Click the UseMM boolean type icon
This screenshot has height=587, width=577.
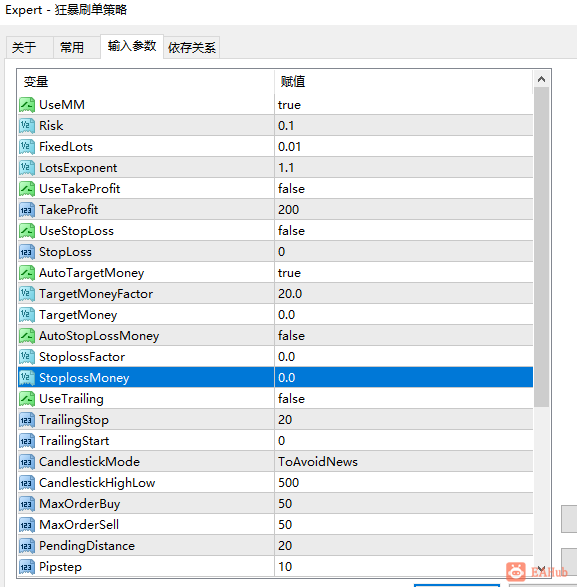27,105
